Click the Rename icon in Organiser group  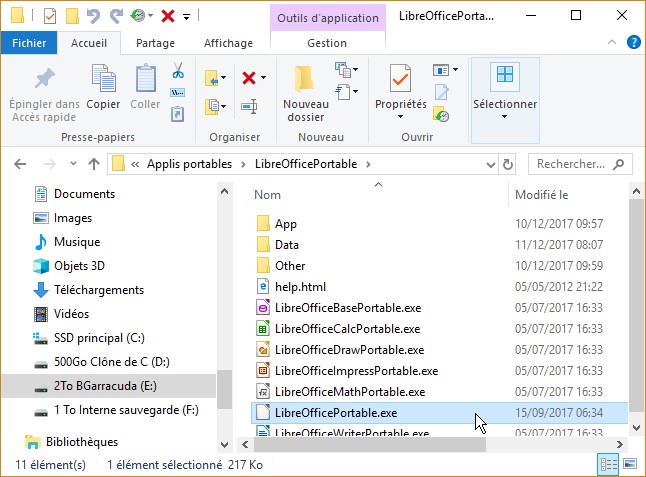(x=249, y=107)
